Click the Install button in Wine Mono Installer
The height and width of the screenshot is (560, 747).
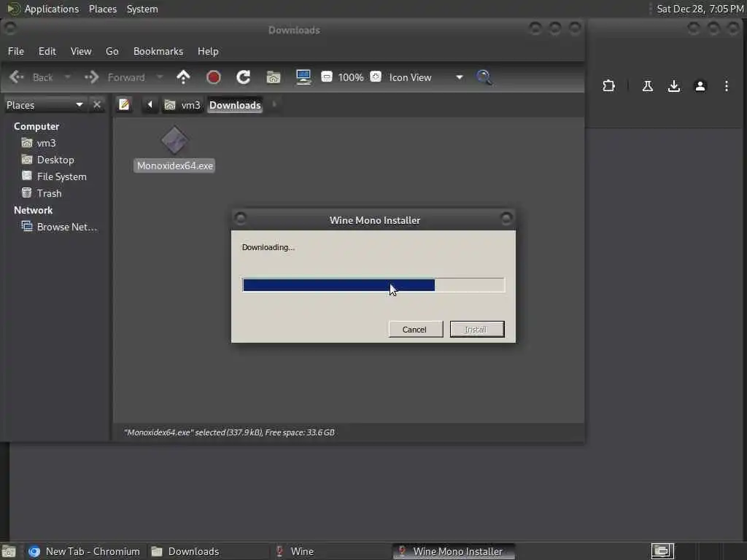pyautogui.click(x=477, y=329)
